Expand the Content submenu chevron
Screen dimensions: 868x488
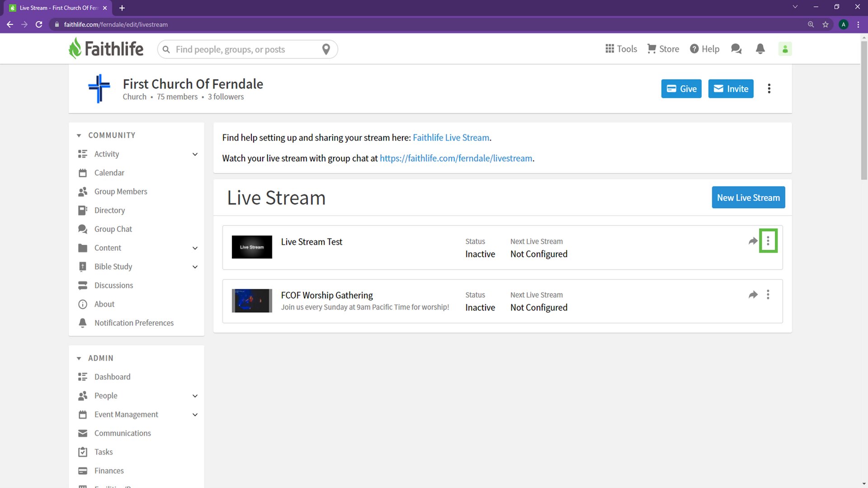point(195,248)
